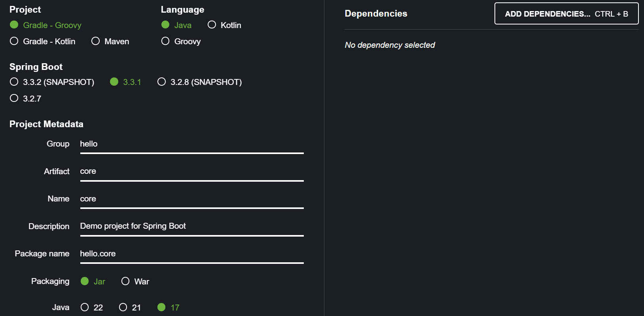The image size is (644, 316).
Task: Choose Spring Boot 3.2.8 (SNAPSHOT)
Action: click(x=161, y=82)
